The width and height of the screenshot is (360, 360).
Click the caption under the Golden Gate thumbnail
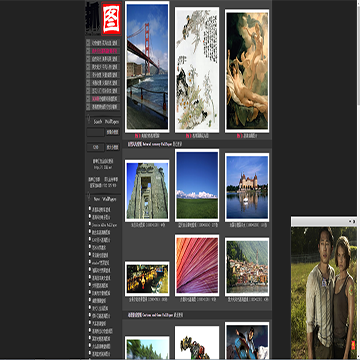(x=147, y=136)
